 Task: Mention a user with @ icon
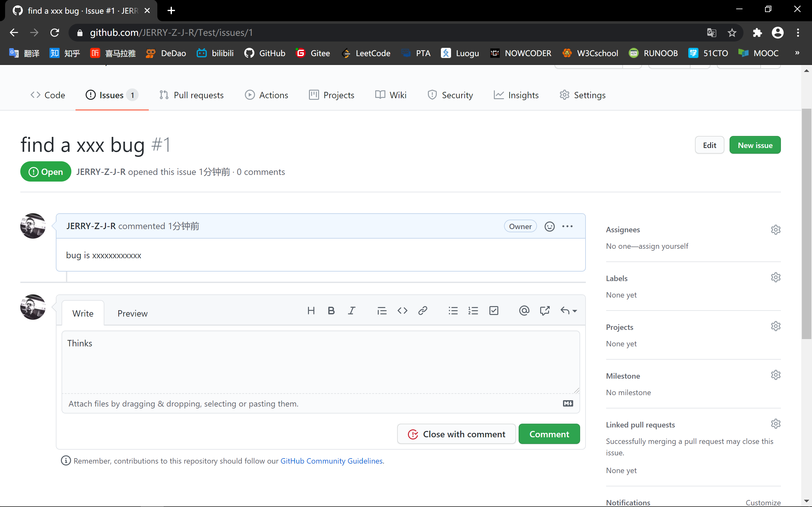pyautogui.click(x=524, y=311)
